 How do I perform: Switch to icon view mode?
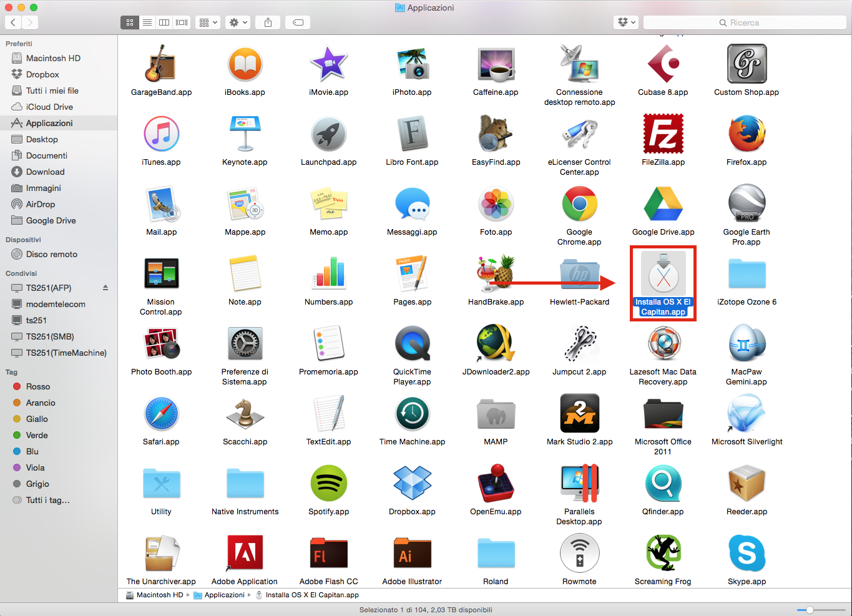(130, 22)
